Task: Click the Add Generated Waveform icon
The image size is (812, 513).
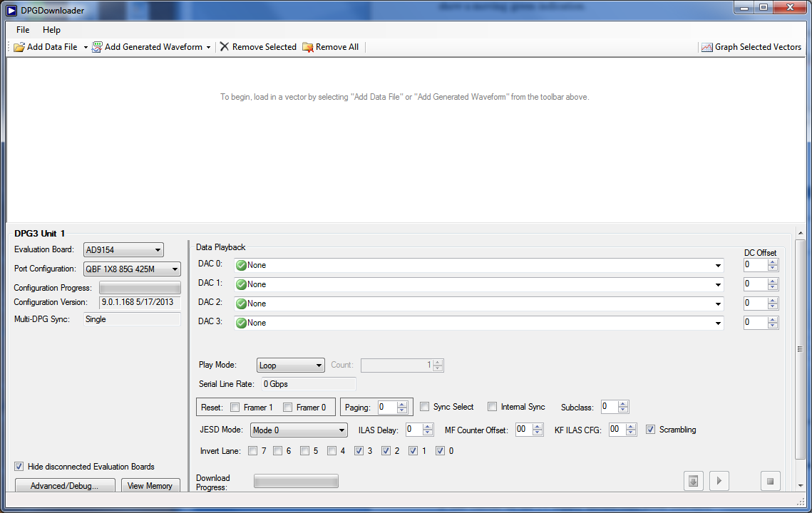Action: pyautogui.click(x=97, y=47)
